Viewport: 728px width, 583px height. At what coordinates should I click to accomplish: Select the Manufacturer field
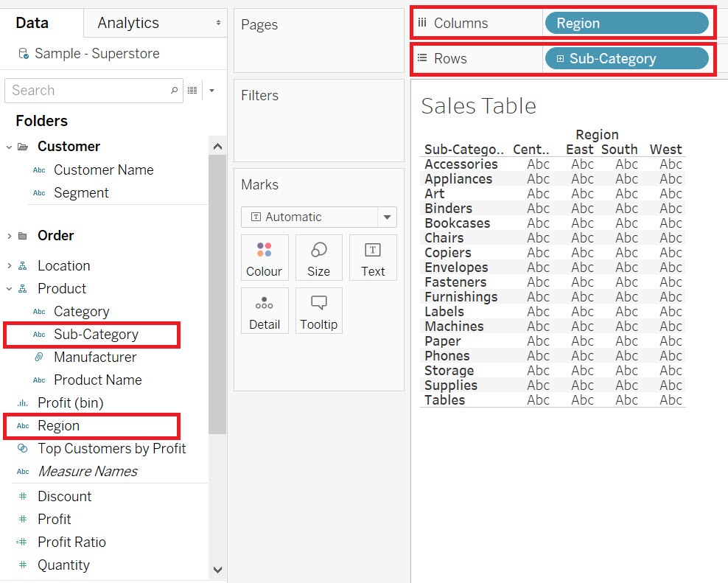pyautogui.click(x=95, y=357)
